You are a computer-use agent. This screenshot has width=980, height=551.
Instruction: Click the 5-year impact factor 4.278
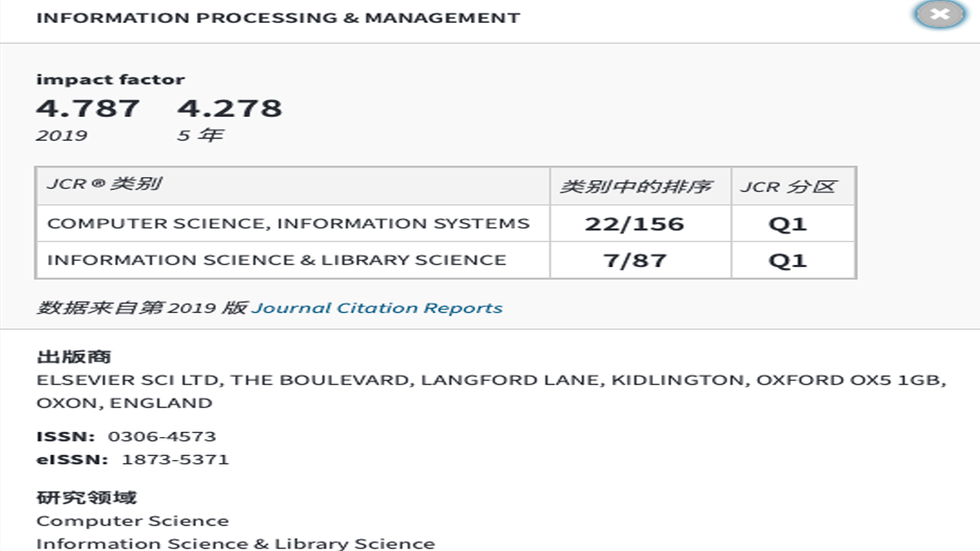click(x=230, y=108)
